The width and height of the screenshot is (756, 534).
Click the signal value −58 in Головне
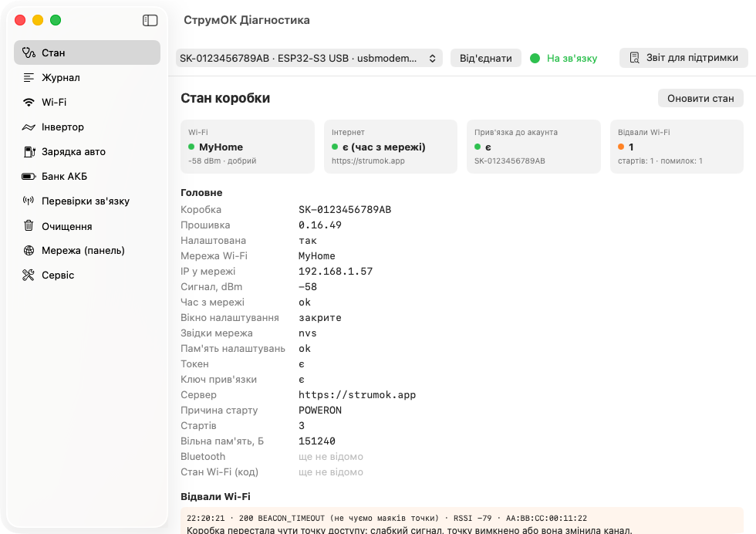(308, 287)
